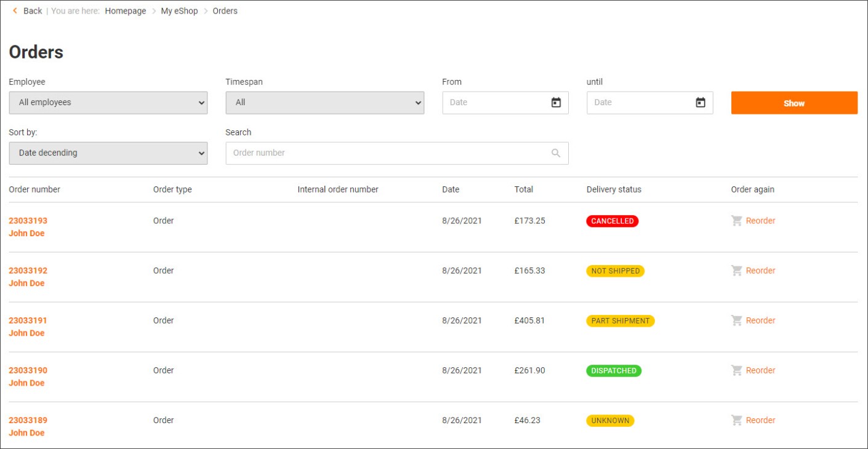Click the DISPATCHED status badge

coord(613,371)
